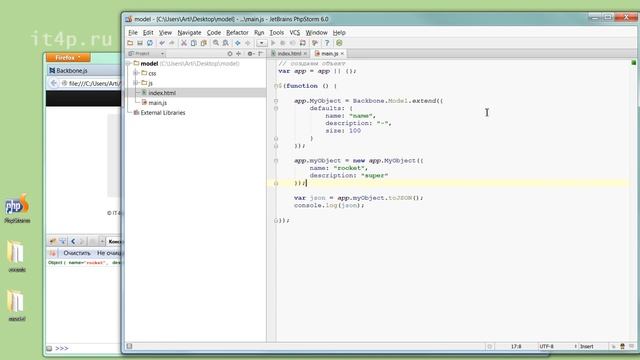Click the hide Project panel icon
Image resolution: width=640 pixels, height=360 pixels.
tap(260, 53)
